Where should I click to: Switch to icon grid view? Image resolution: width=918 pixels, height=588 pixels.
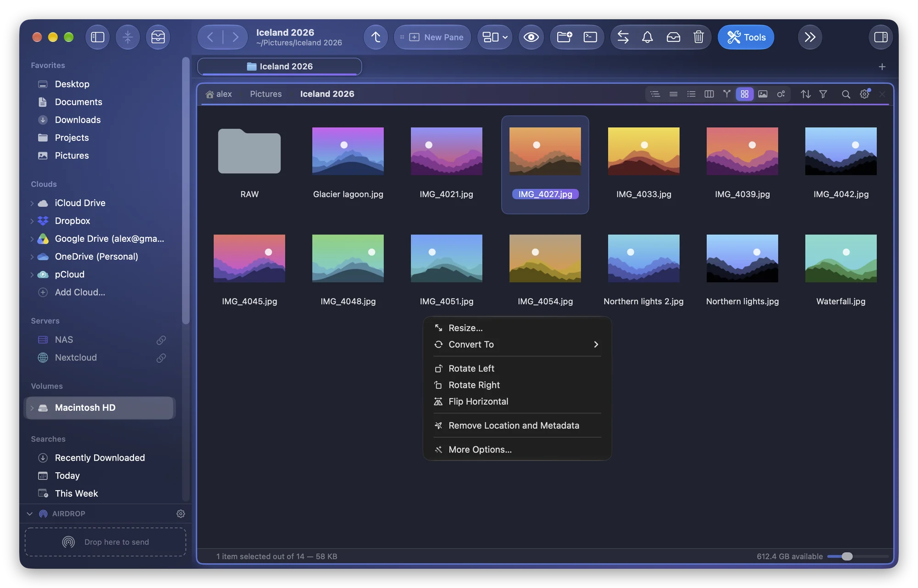point(744,94)
